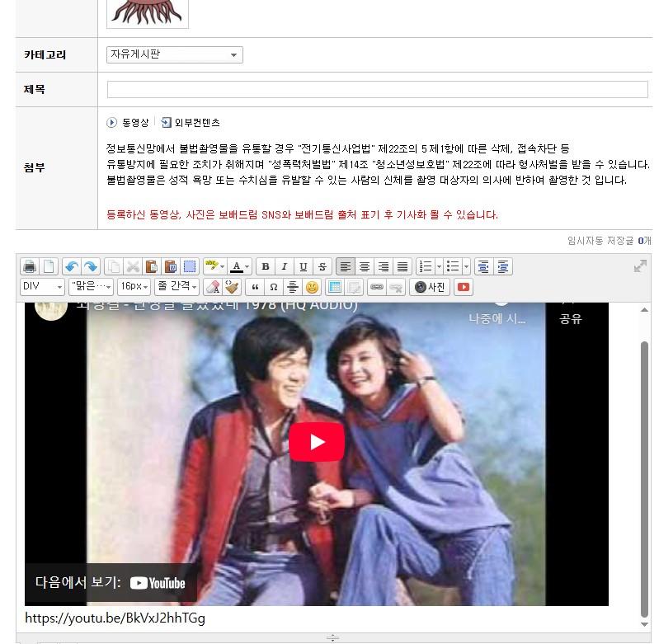Insert bulleted list

(x=453, y=266)
